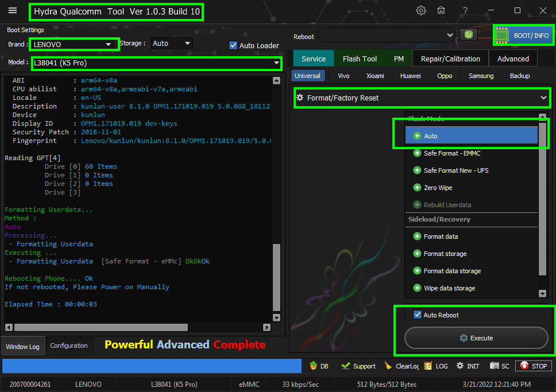
Task: Select the Format storage option
Action: 471,254
